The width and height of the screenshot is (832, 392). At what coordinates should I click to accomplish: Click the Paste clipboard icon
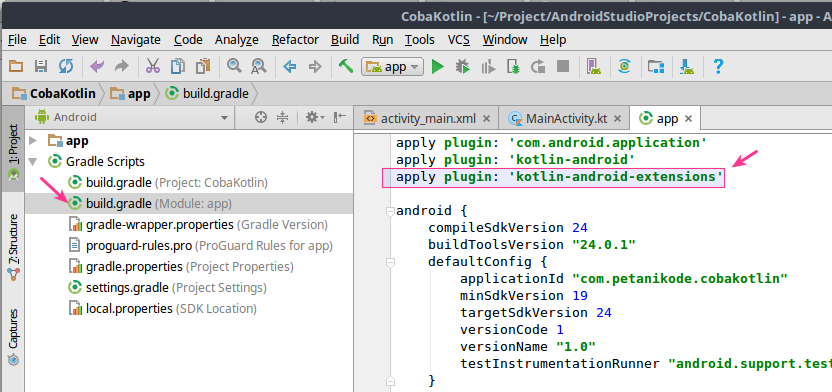(203, 66)
